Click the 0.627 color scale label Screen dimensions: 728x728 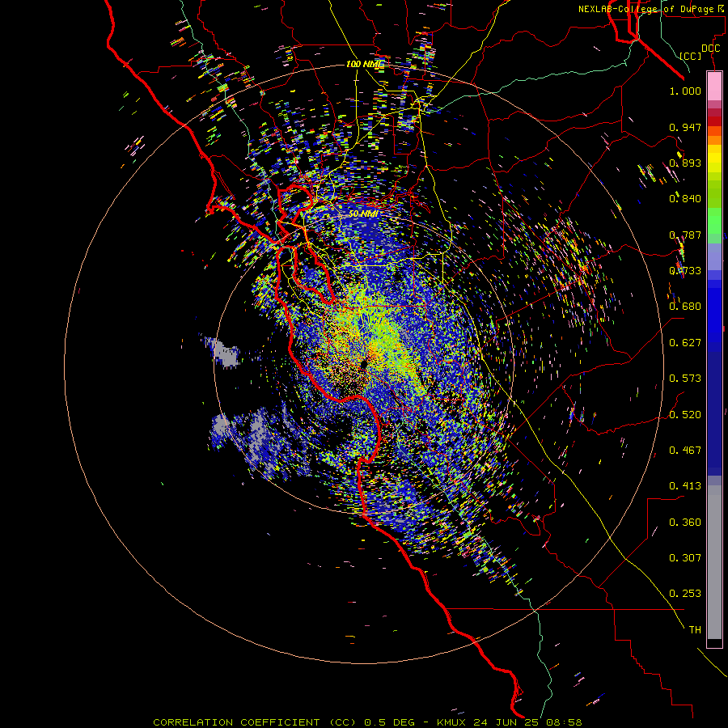(685, 343)
